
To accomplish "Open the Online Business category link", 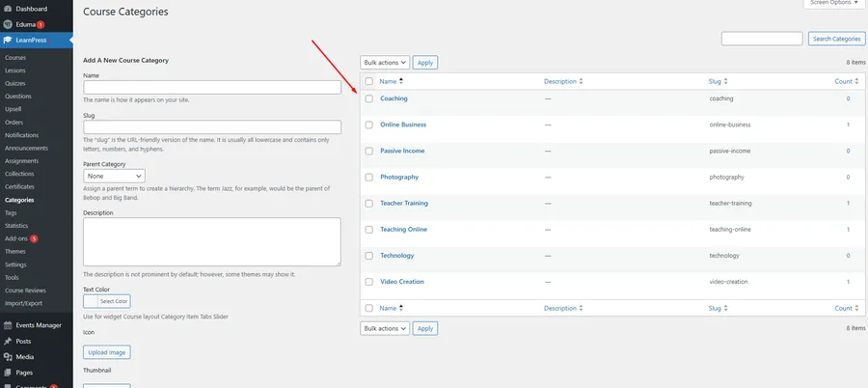I will pyautogui.click(x=402, y=125).
